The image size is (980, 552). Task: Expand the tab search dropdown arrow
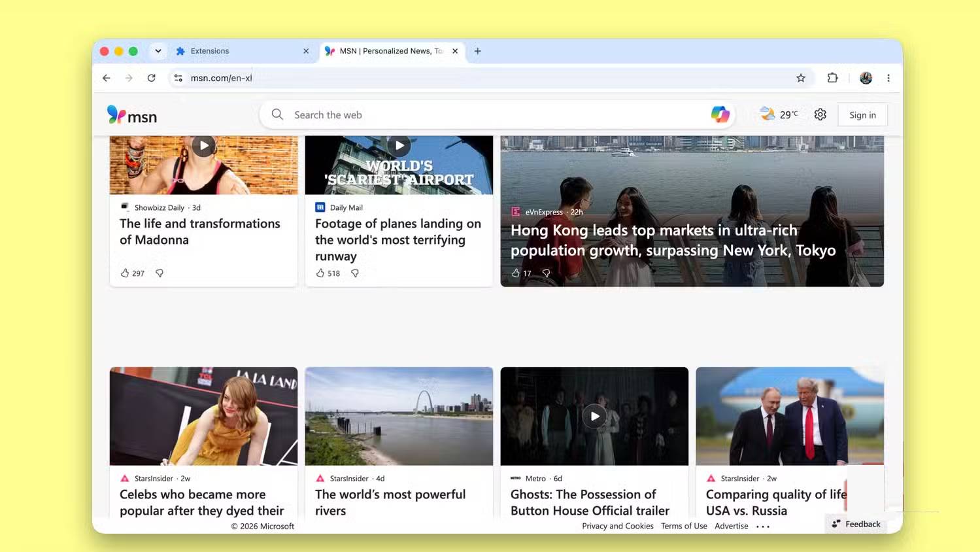158,51
